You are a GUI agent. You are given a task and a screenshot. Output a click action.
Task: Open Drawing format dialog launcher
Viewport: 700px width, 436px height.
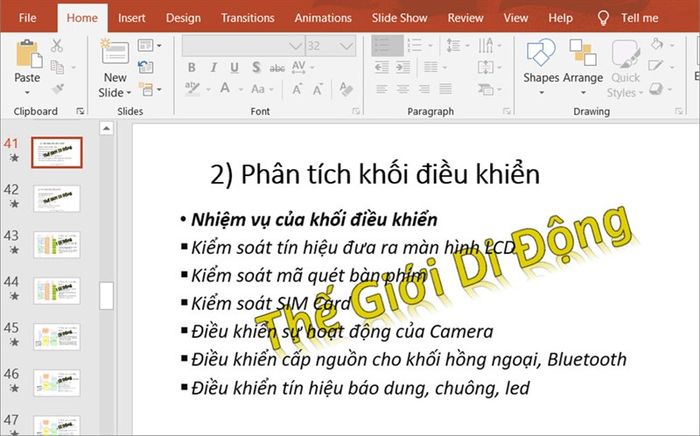coord(679,111)
